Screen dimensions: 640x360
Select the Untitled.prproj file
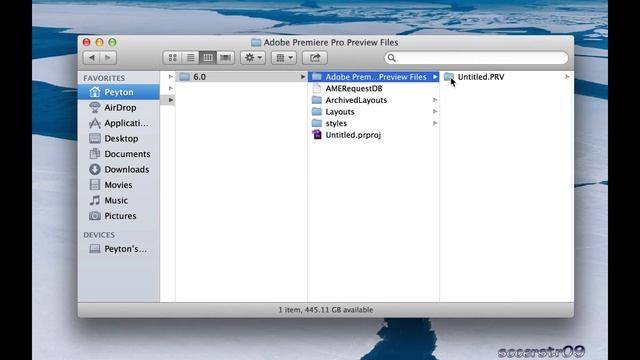[x=373, y=135]
